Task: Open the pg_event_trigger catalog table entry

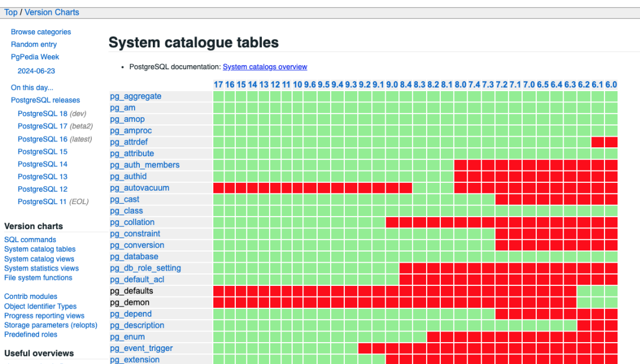Action: (x=141, y=348)
